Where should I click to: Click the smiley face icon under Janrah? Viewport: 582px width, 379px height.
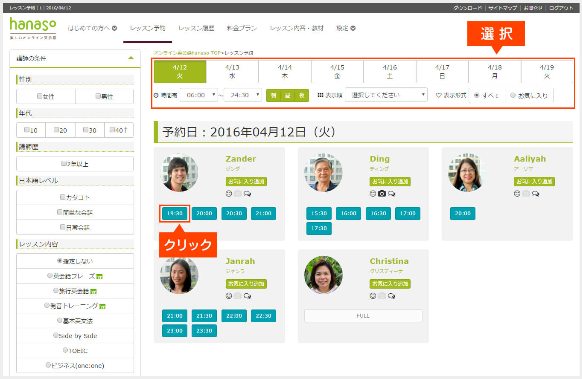click(229, 296)
